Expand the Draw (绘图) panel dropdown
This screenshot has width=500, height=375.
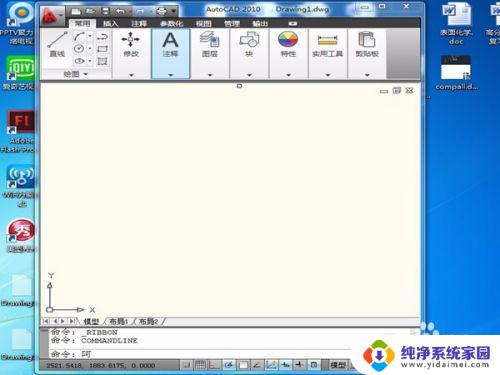76,74
